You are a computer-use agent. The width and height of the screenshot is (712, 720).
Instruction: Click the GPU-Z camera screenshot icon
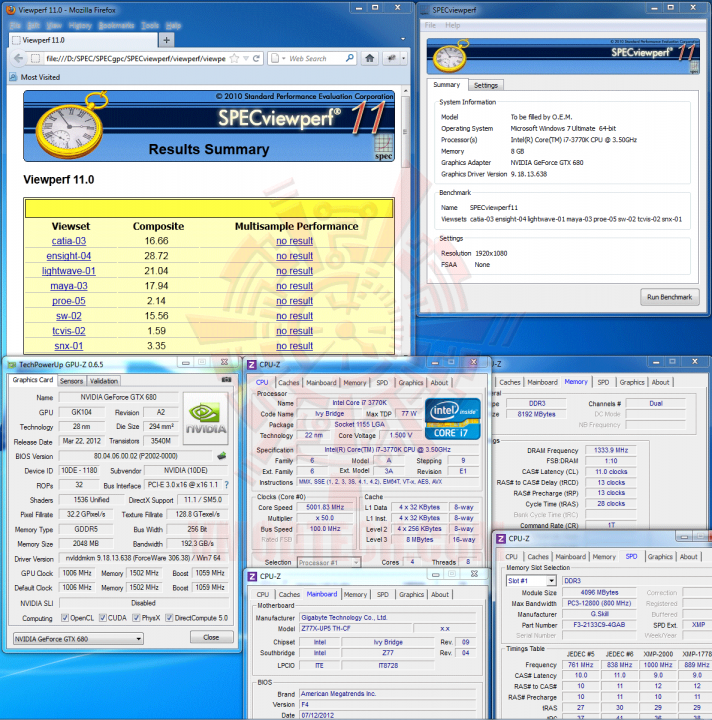(x=226, y=380)
